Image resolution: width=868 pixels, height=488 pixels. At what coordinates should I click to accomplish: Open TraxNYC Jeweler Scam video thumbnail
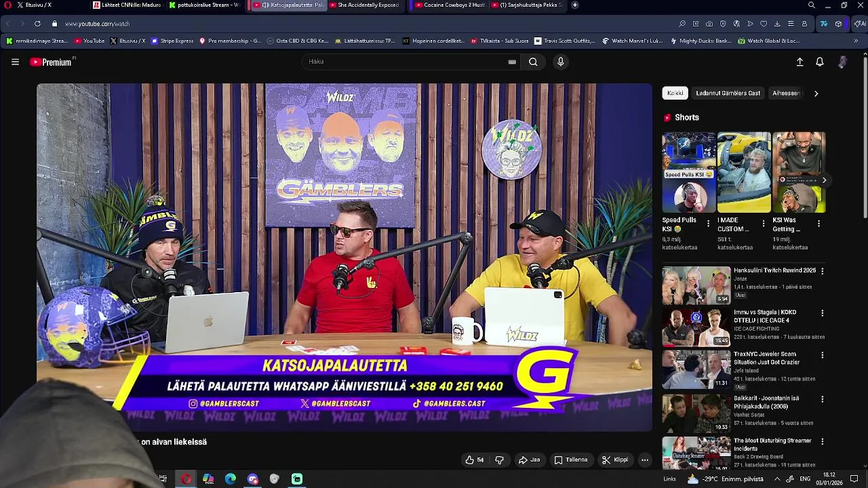pos(696,369)
